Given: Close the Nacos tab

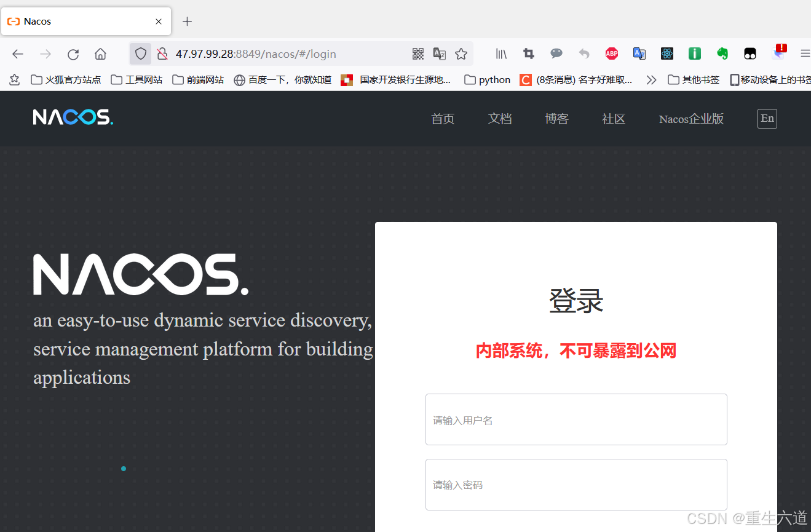Looking at the screenshot, I should coord(159,22).
